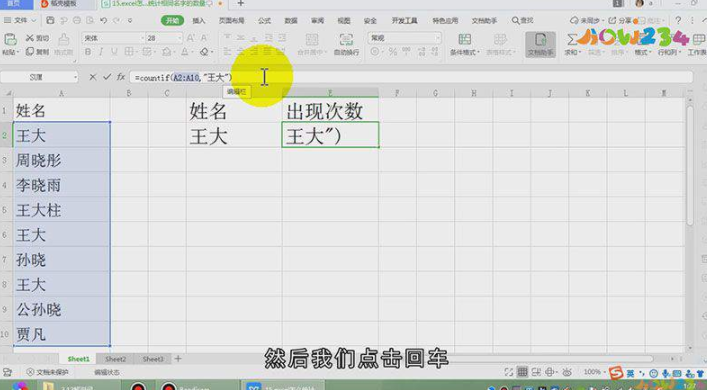This screenshot has width=707, height=390.
Task: Open the Font size dropdown showing 28
Action: tap(180, 38)
